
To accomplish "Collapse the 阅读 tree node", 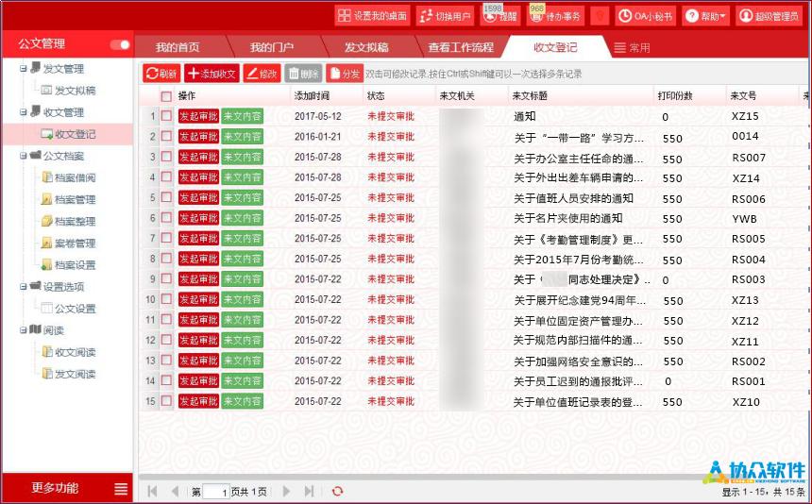I will (x=24, y=329).
